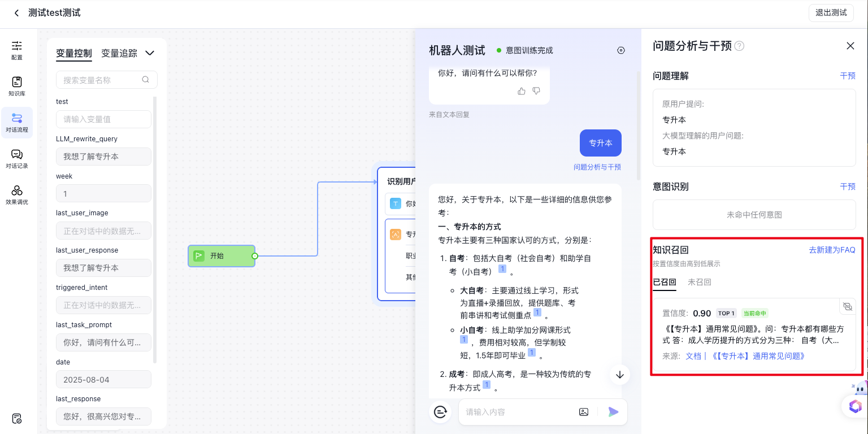
Task: Open the 配置 settings sidebar icon
Action: (x=17, y=50)
